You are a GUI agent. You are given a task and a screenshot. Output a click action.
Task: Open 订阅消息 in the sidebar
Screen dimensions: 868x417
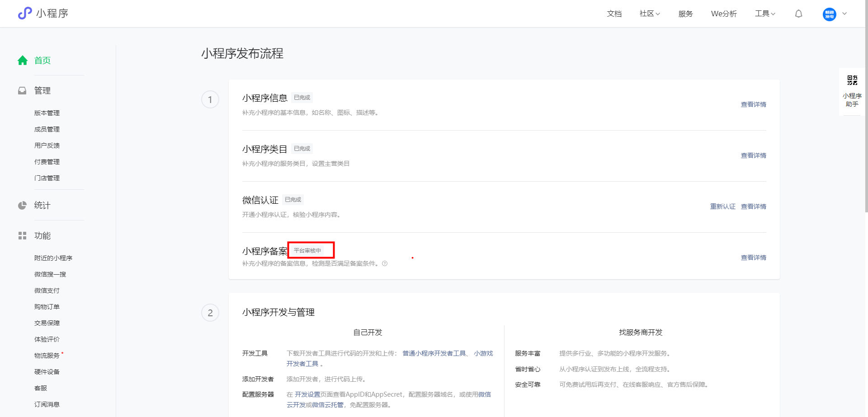[47, 404]
